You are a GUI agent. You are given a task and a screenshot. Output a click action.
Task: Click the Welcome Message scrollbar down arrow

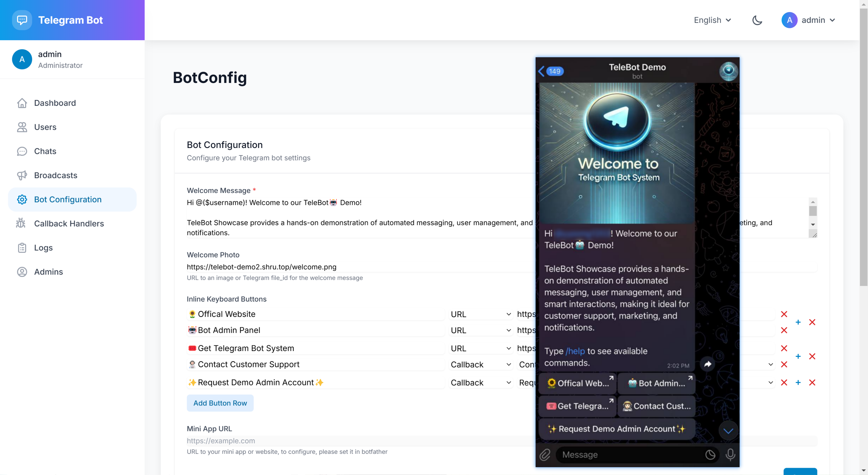pos(812,225)
